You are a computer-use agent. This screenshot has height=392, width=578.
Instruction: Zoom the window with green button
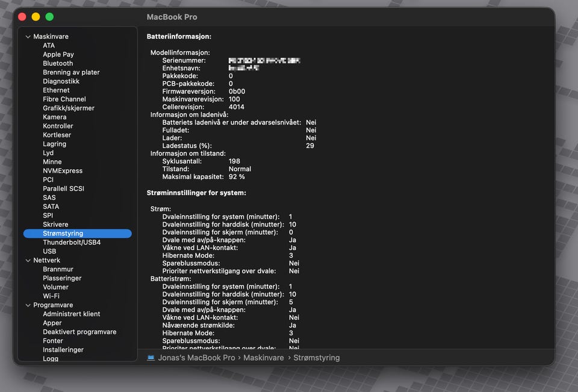pos(49,17)
